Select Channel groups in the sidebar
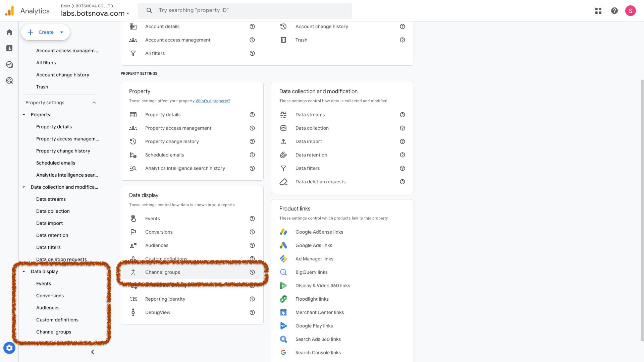The height and width of the screenshot is (362, 644). 54,332
